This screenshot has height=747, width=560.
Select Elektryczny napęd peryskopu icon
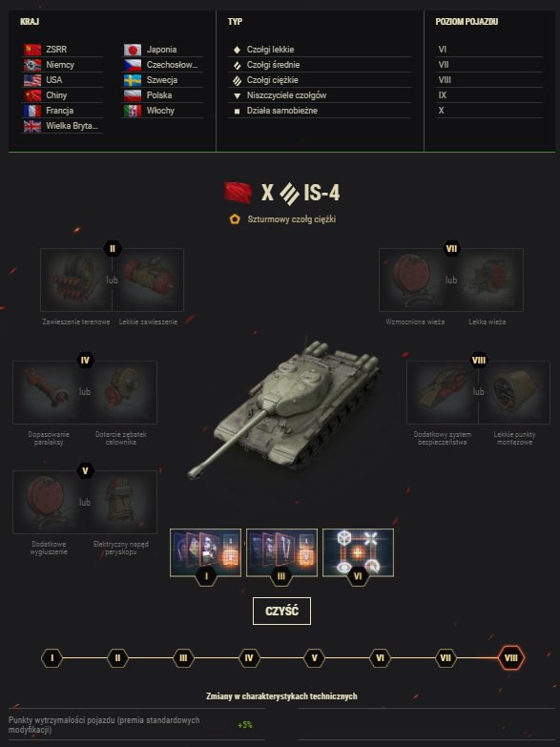121,502
